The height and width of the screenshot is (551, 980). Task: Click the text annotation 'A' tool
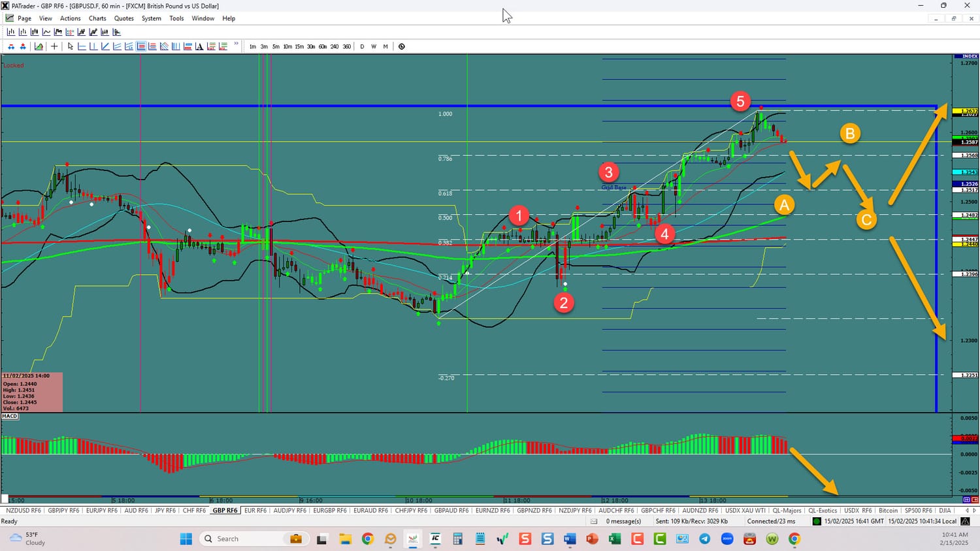(x=199, y=46)
